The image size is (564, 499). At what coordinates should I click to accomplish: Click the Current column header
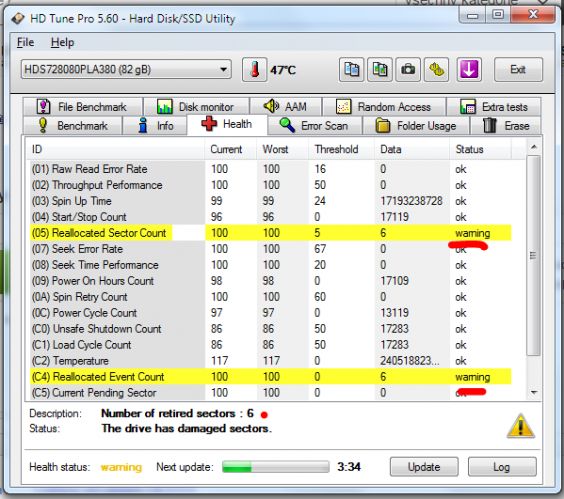pyautogui.click(x=231, y=149)
